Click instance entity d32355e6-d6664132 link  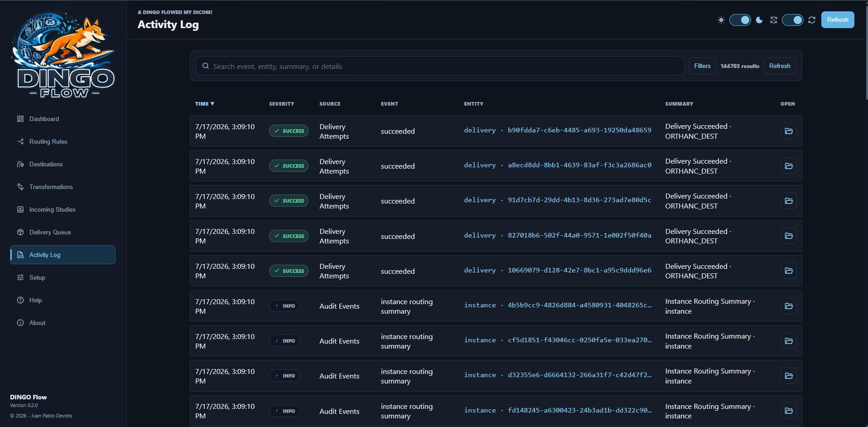click(x=558, y=375)
